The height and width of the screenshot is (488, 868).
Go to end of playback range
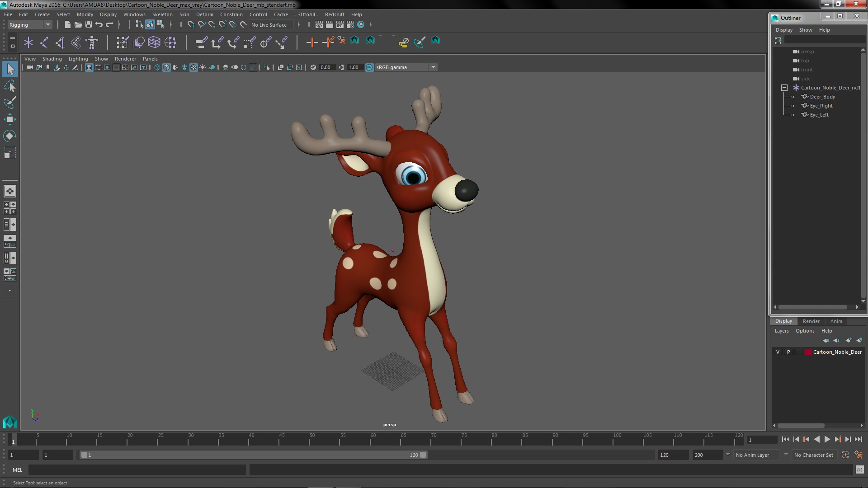(858, 439)
